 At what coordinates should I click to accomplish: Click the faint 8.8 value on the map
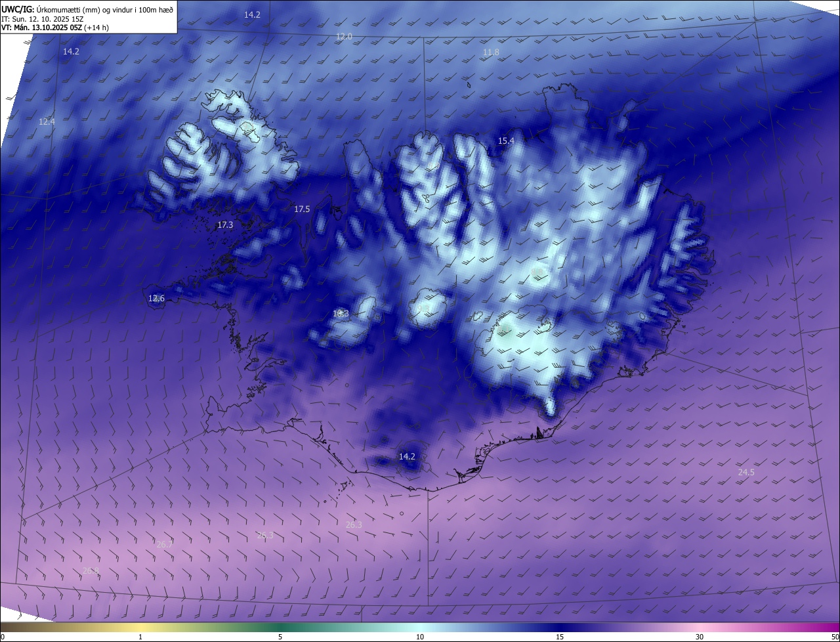pos(537,272)
